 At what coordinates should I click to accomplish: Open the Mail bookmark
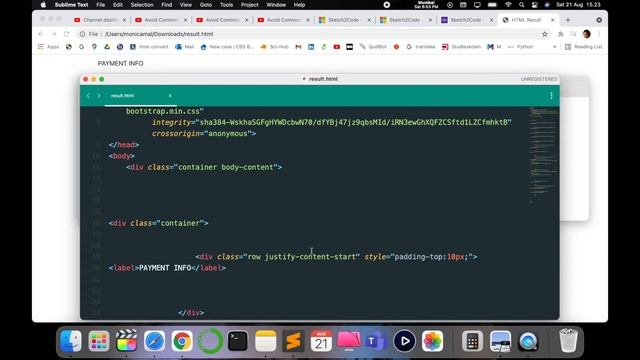[184, 47]
